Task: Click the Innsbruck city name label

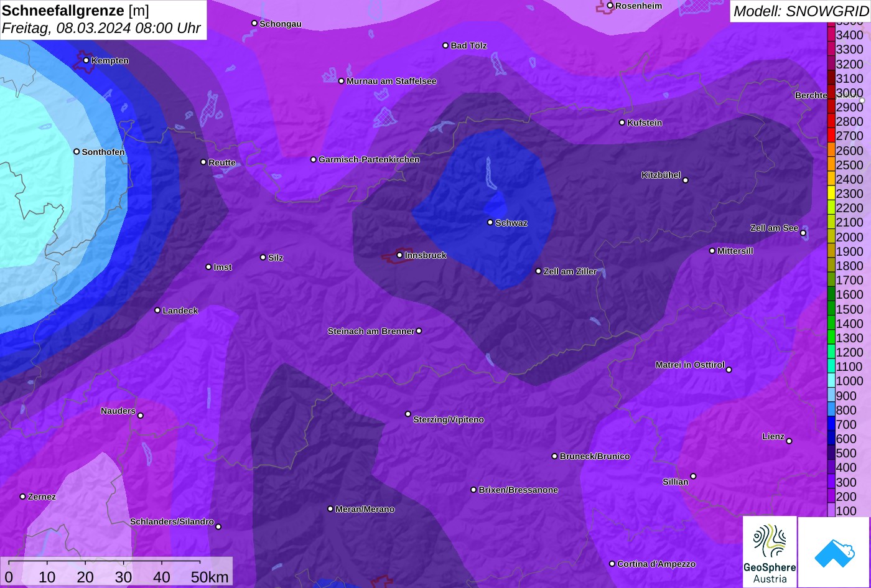Action: [426, 255]
